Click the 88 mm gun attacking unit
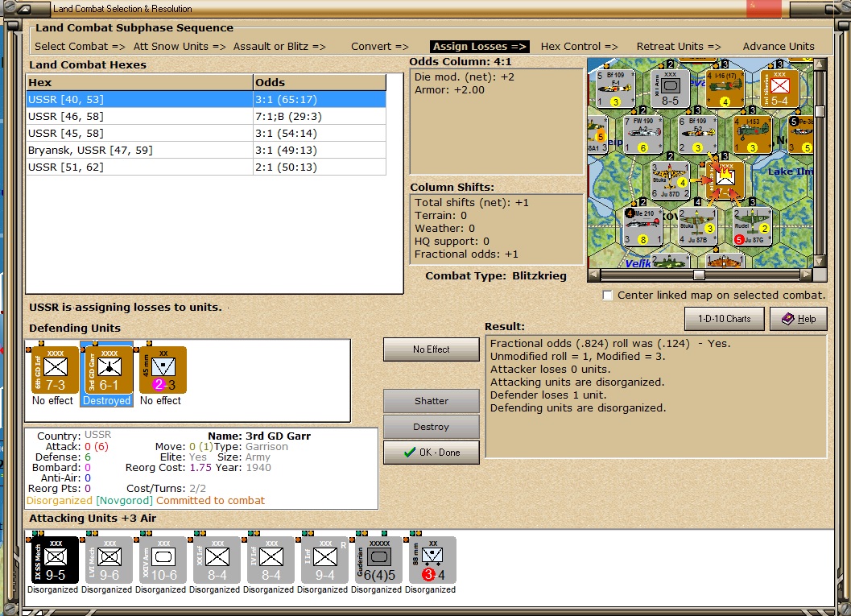851x616 pixels. coord(432,560)
